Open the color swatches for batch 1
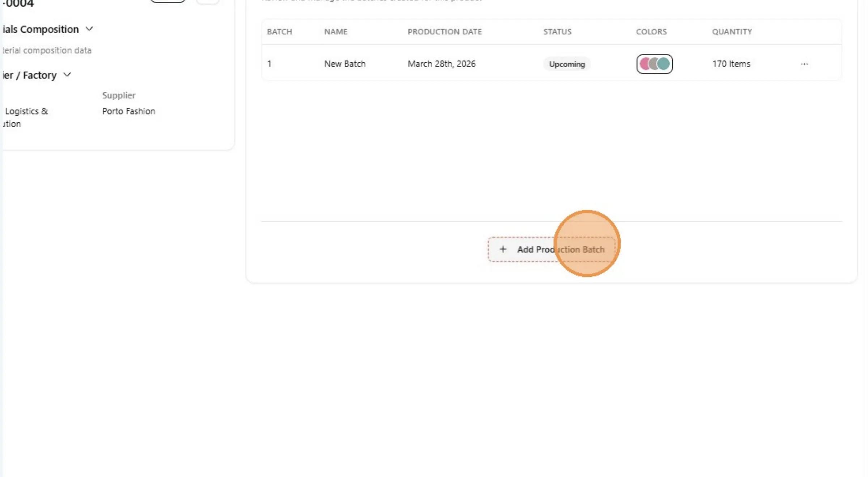The image size is (868, 477). (x=654, y=64)
